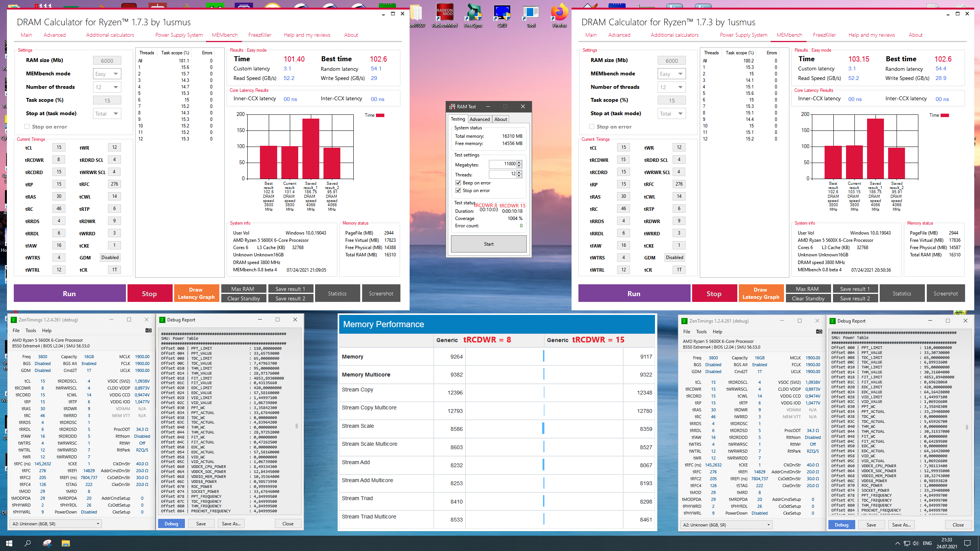
Task: Enable Stop on error in left DRAM Calculator
Action: tap(27, 127)
